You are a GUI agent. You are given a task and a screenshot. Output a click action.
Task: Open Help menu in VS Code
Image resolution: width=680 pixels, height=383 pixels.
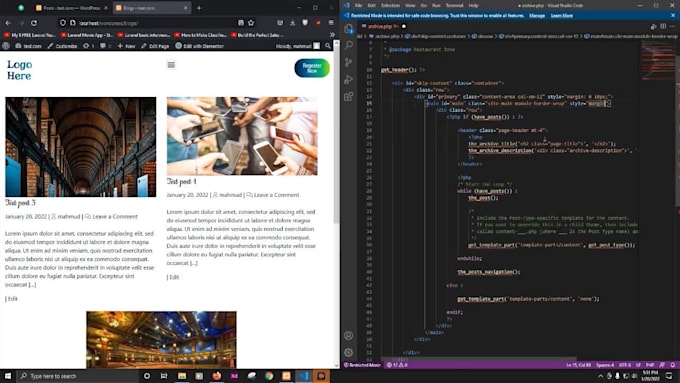(x=474, y=5)
